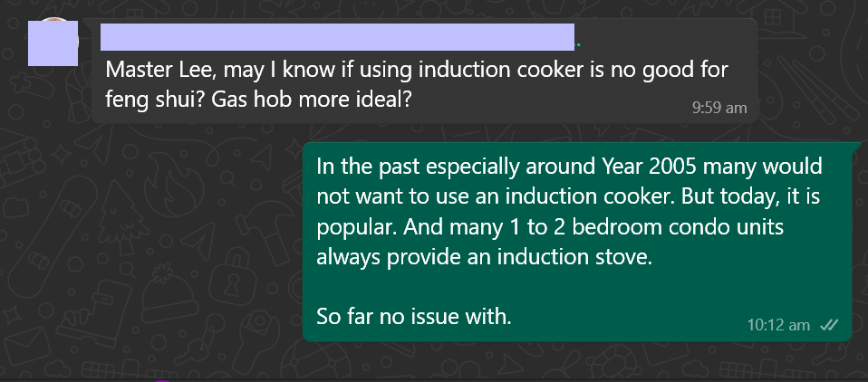
Task: Click the sender's profile avatar
Action: (x=53, y=42)
